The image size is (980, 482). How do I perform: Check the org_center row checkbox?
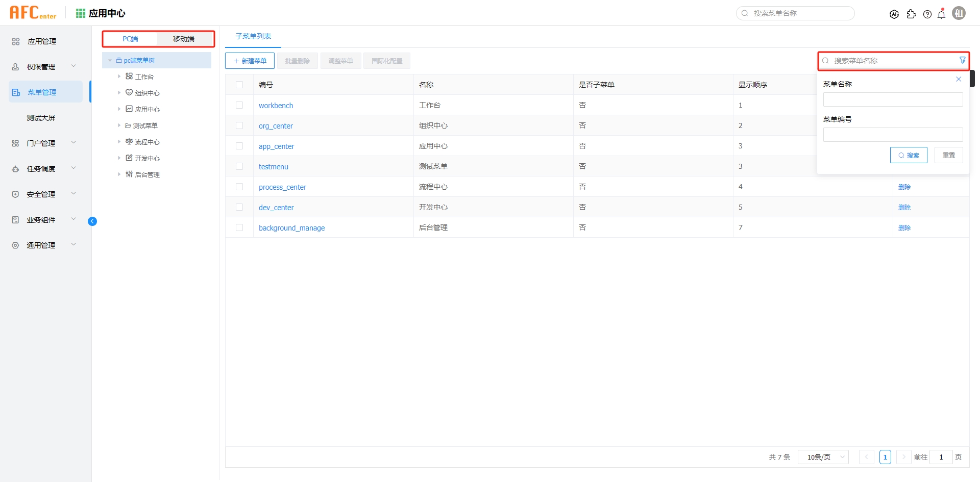[240, 125]
